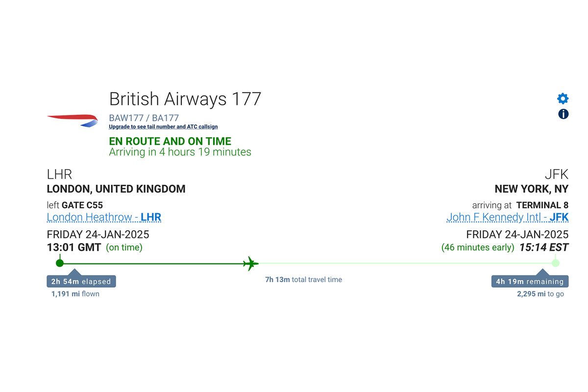Open the John F Kennedy Intl - JFK link

point(507,217)
